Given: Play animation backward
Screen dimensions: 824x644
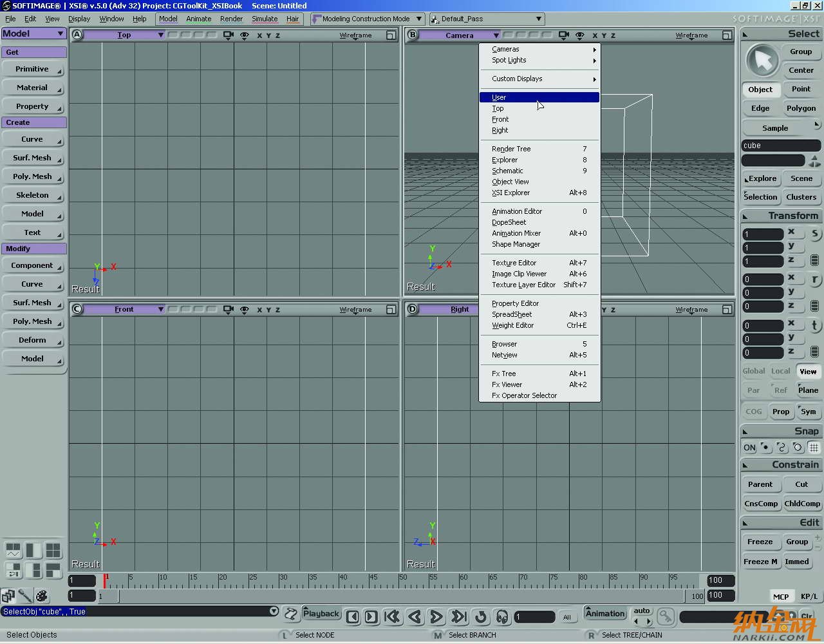Looking at the screenshot, I should [415, 616].
